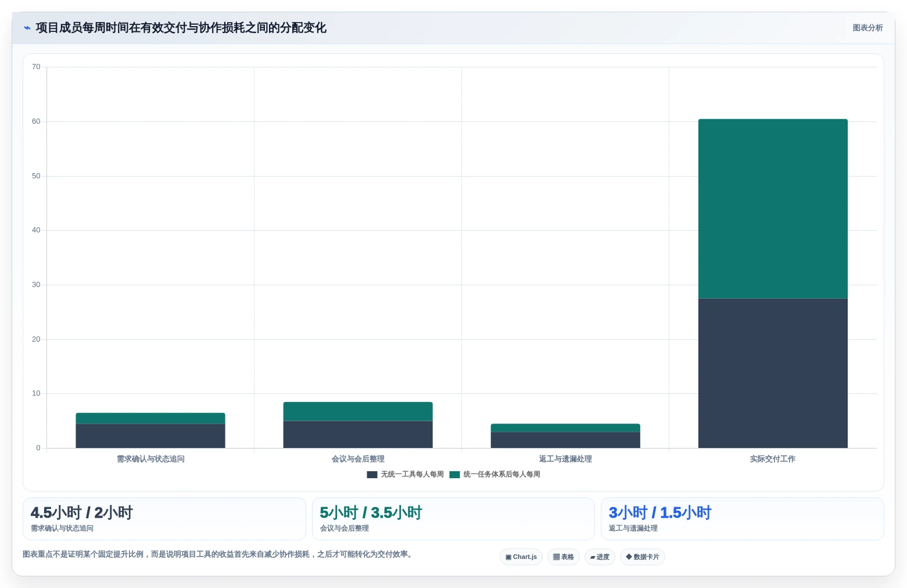Viewport: 907px width, 588px height.
Task: Click the y-axis value 60
Action: 36,121
